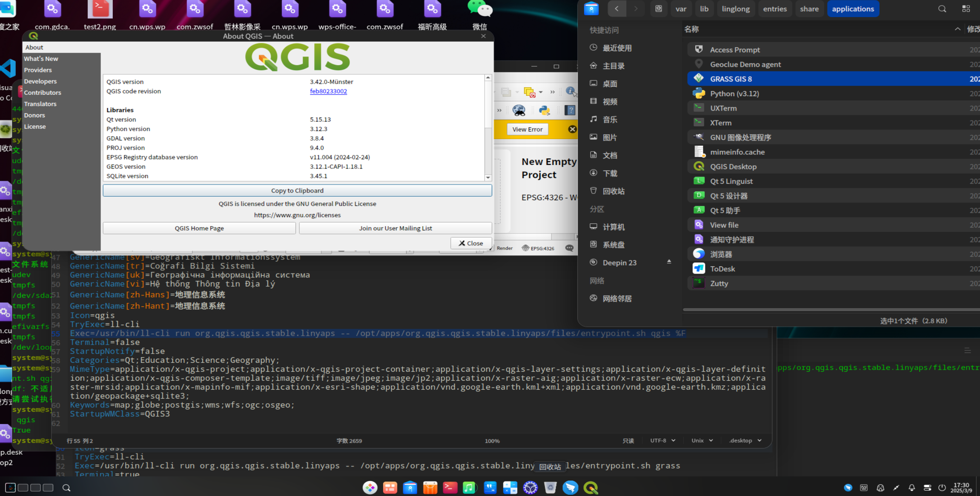Open the feb80233002 code revision link

[328, 91]
